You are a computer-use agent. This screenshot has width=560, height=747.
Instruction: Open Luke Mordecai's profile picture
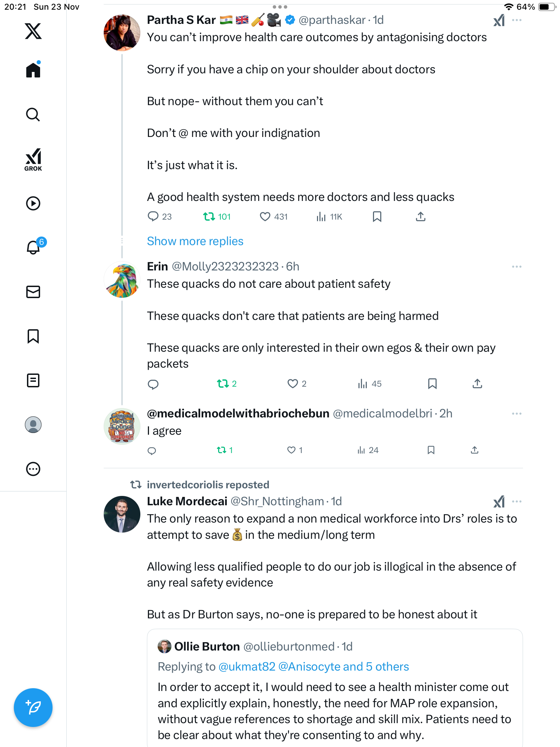pyautogui.click(x=122, y=514)
